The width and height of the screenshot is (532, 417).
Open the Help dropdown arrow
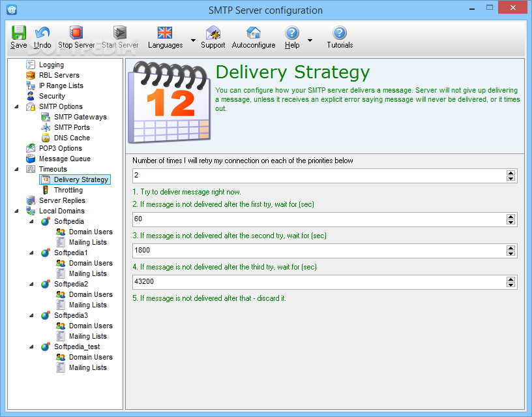310,40
